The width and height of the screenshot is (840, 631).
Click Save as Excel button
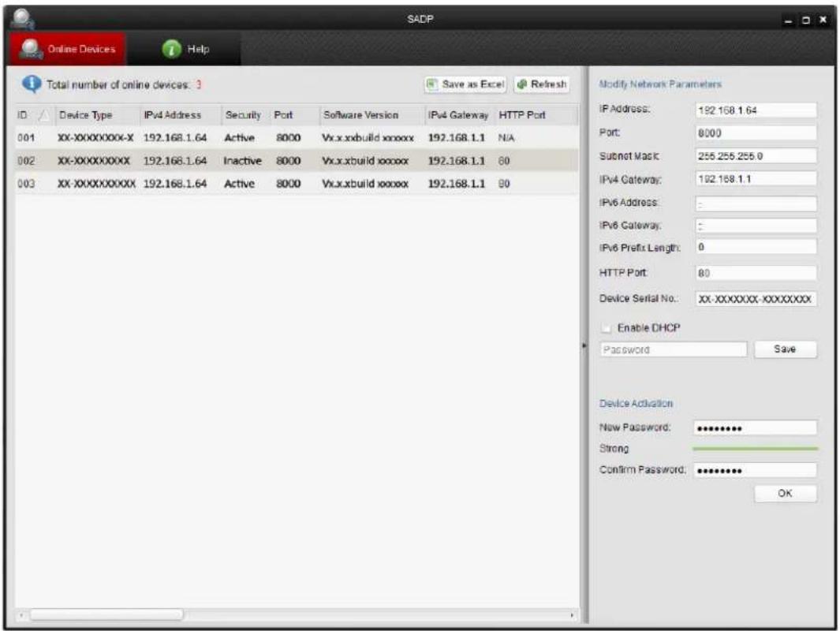coord(465,84)
